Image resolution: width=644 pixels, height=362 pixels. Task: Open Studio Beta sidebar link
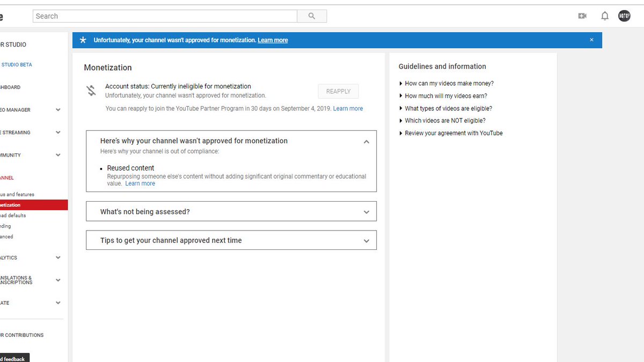(17, 65)
